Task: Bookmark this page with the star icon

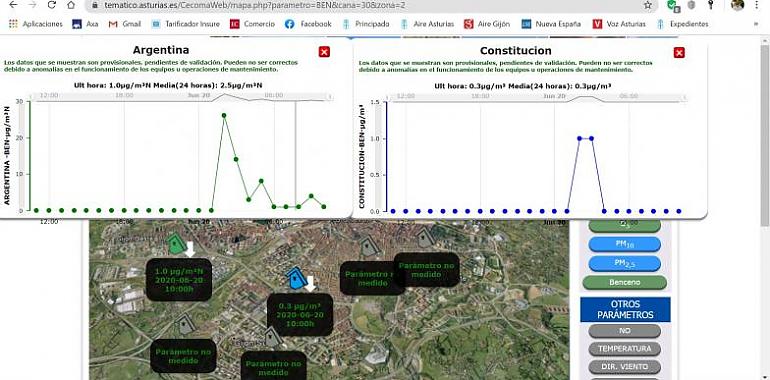Action: tap(648, 5)
